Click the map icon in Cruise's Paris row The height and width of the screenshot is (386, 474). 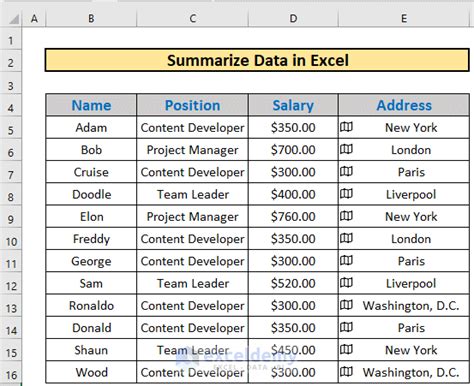346,171
